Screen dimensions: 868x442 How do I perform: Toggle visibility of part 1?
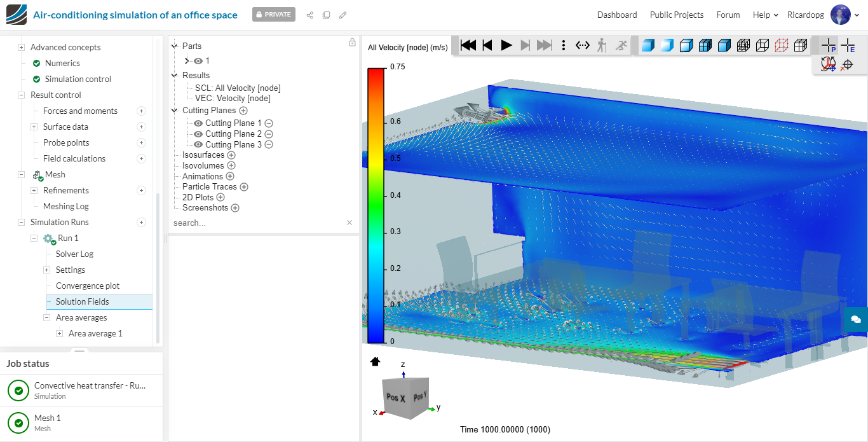[198, 61]
